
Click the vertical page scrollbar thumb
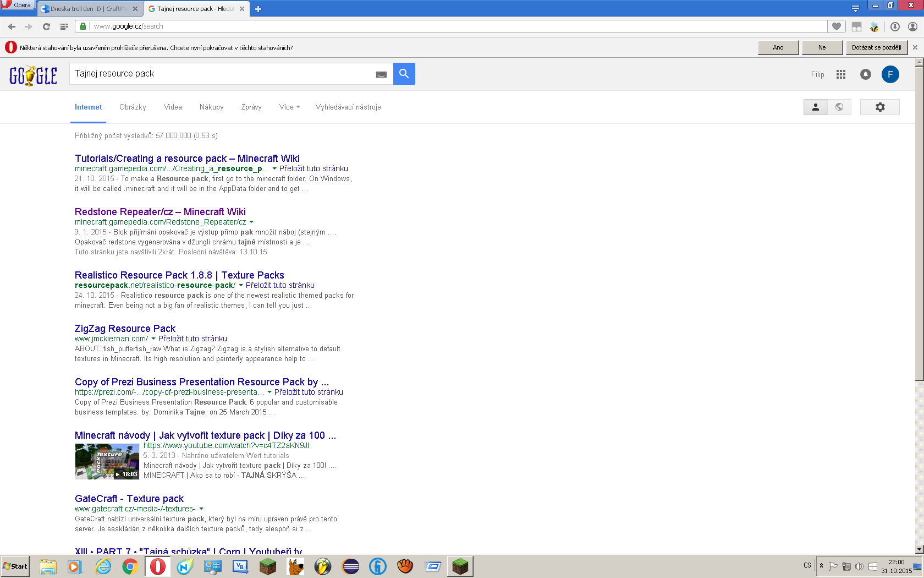(x=919, y=220)
